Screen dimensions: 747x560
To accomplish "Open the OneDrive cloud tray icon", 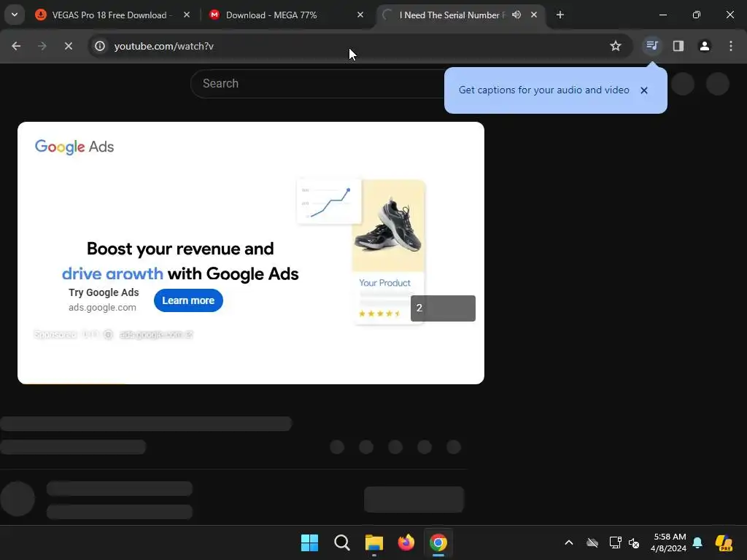I will point(592,542).
